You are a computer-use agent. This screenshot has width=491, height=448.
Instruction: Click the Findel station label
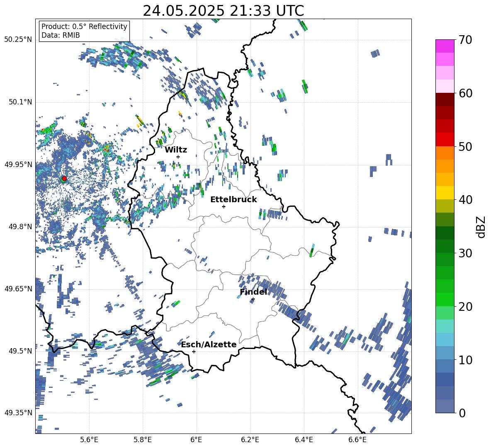tap(253, 292)
